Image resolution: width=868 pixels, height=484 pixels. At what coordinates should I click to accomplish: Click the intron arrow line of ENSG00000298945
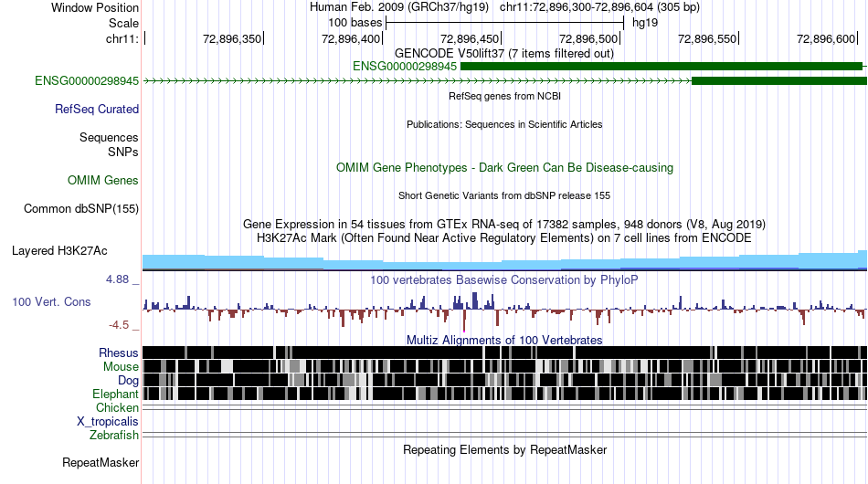(x=418, y=80)
